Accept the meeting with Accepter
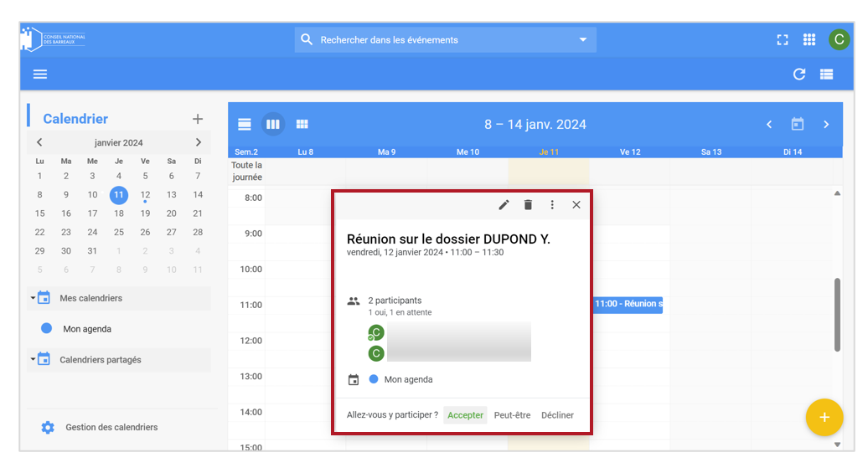Viewport: 868px width, 473px height. pyautogui.click(x=465, y=415)
